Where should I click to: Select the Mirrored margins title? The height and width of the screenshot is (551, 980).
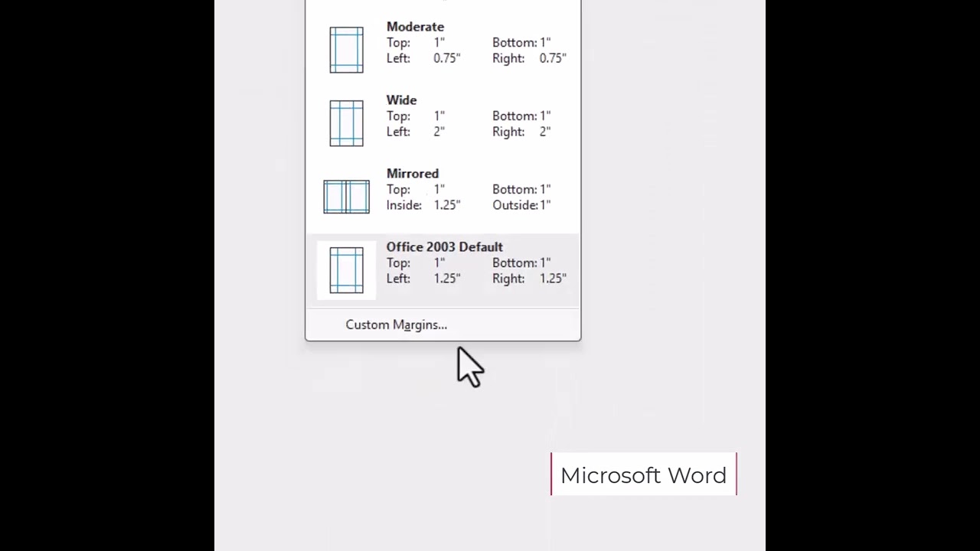pyautogui.click(x=412, y=174)
